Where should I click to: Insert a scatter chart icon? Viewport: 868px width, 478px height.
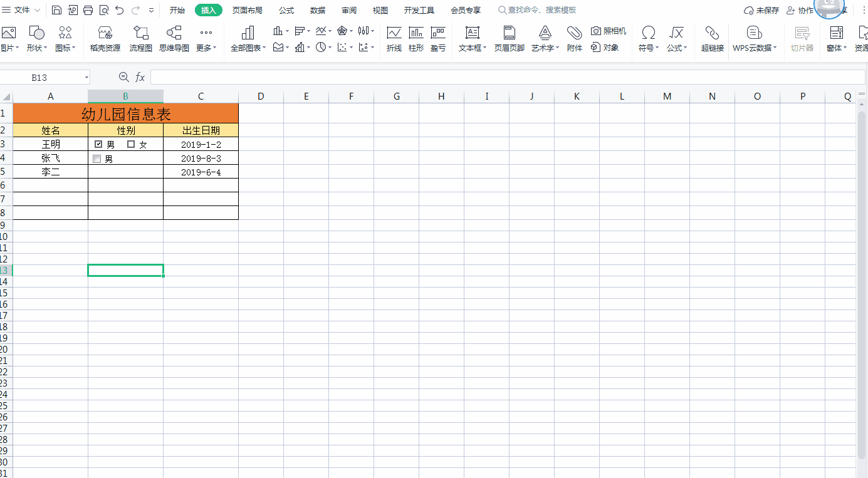click(x=342, y=47)
